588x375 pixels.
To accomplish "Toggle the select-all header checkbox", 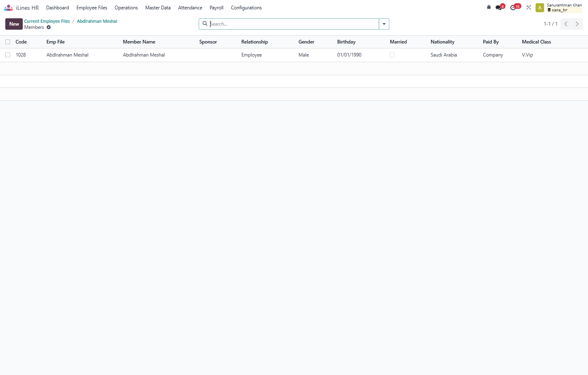I will click(8, 42).
